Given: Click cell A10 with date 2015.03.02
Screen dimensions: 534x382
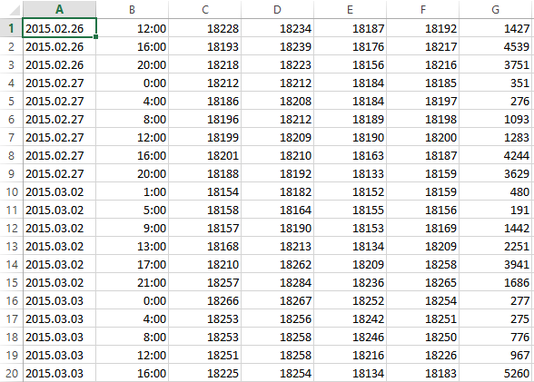Looking at the screenshot, I should [x=60, y=192].
